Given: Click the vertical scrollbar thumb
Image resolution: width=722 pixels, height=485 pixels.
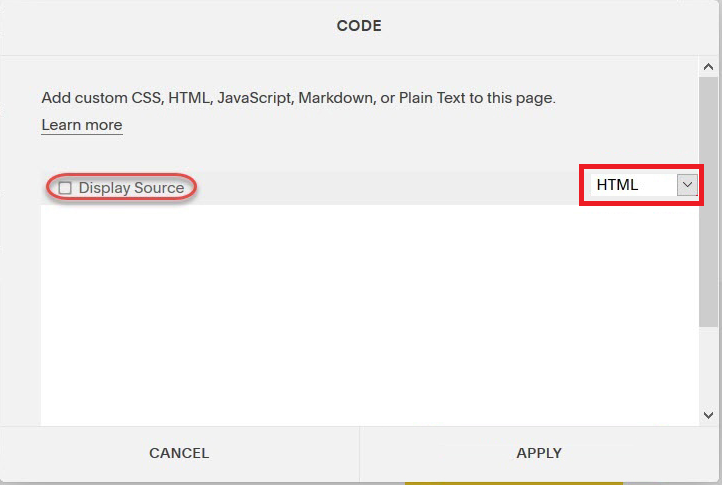Looking at the screenshot, I should [x=708, y=202].
